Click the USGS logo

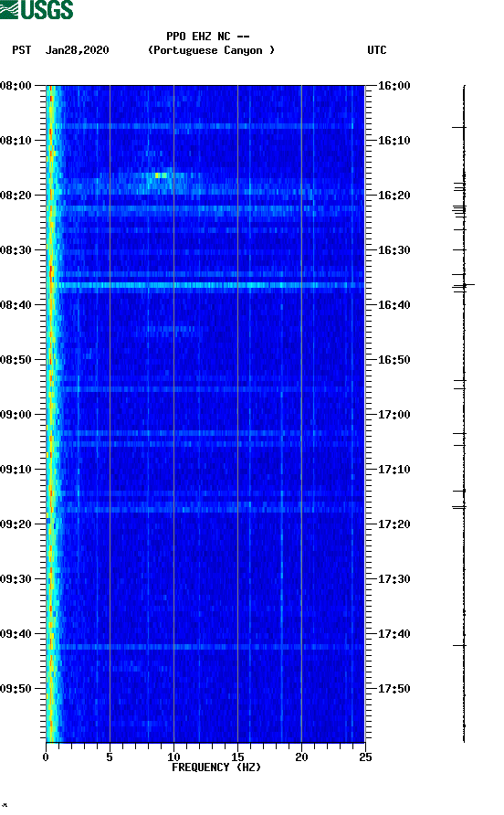(x=37, y=9)
